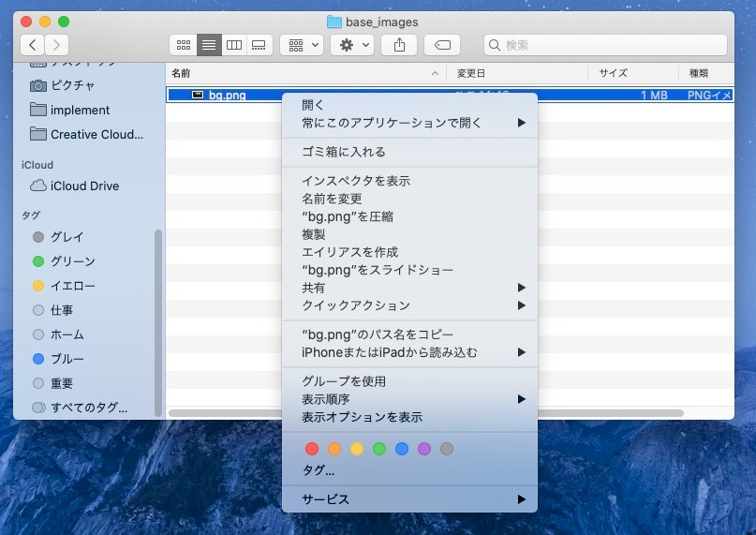The image size is (756, 535).
Task: Choose ゴミ箱に入れる menu item
Action: click(x=409, y=152)
